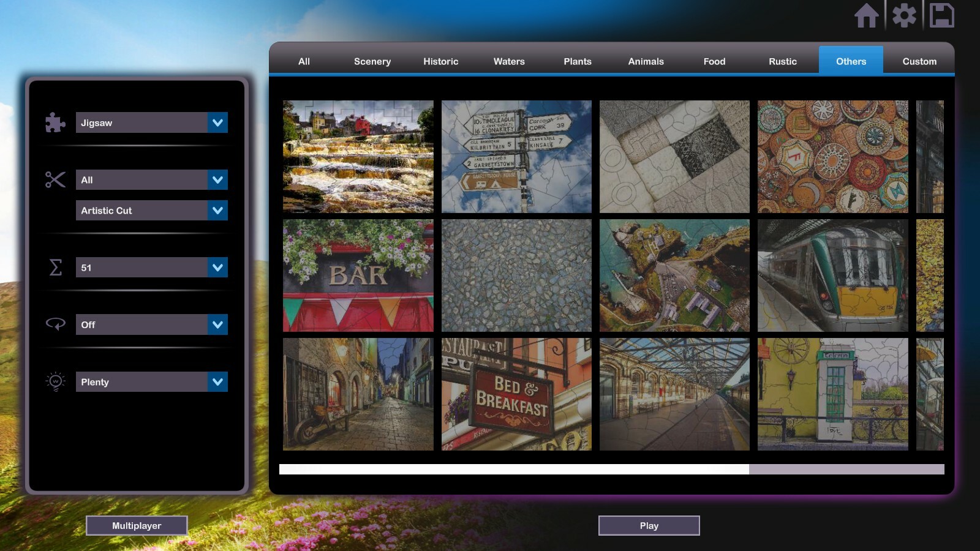Click the lightbulb hints icon

tap(55, 381)
